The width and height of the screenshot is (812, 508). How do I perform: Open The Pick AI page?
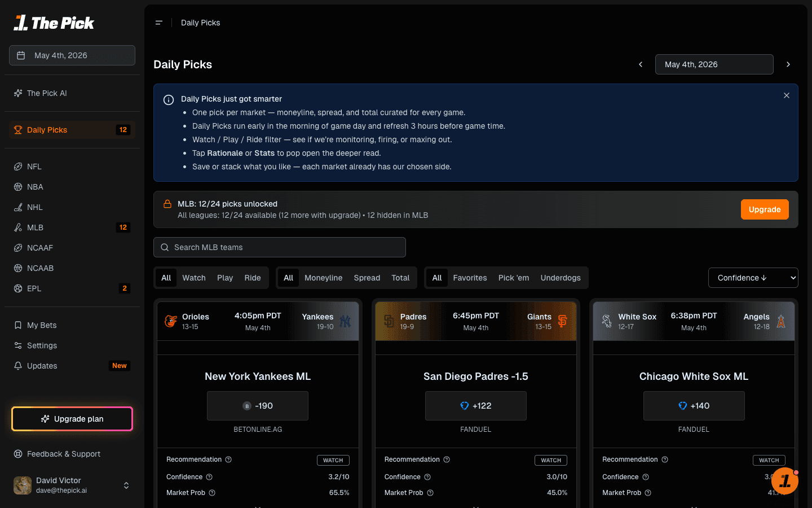[72, 93]
